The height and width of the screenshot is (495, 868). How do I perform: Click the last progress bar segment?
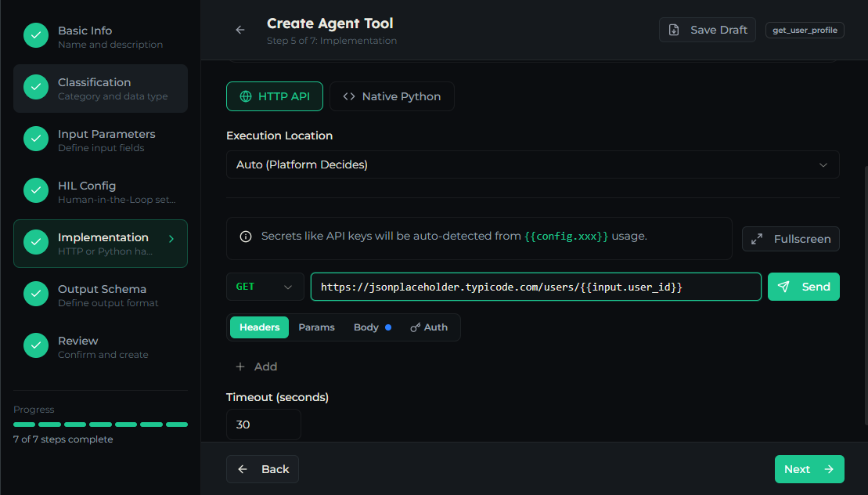(x=177, y=425)
